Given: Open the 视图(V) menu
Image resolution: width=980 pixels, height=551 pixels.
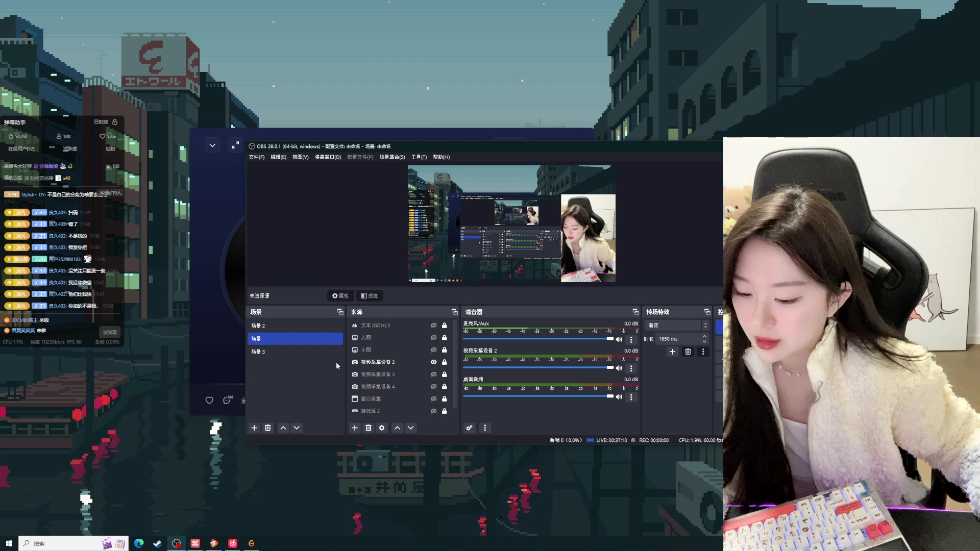Looking at the screenshot, I should [x=300, y=157].
